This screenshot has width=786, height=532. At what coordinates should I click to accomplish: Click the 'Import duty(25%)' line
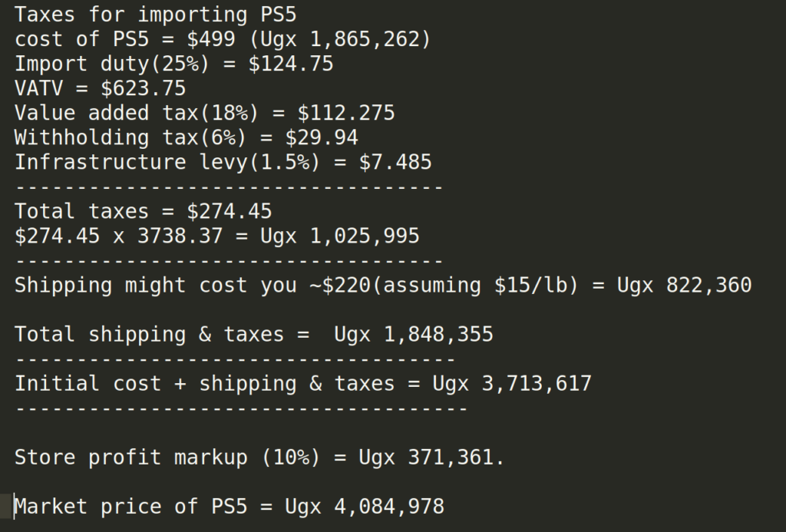coord(174,64)
